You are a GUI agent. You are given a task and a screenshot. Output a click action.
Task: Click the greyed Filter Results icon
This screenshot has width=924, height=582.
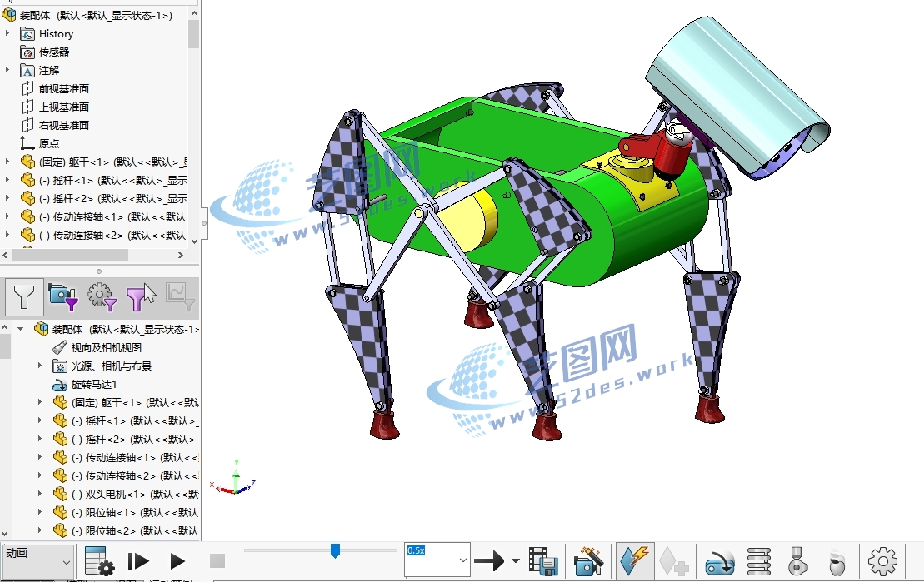180,297
